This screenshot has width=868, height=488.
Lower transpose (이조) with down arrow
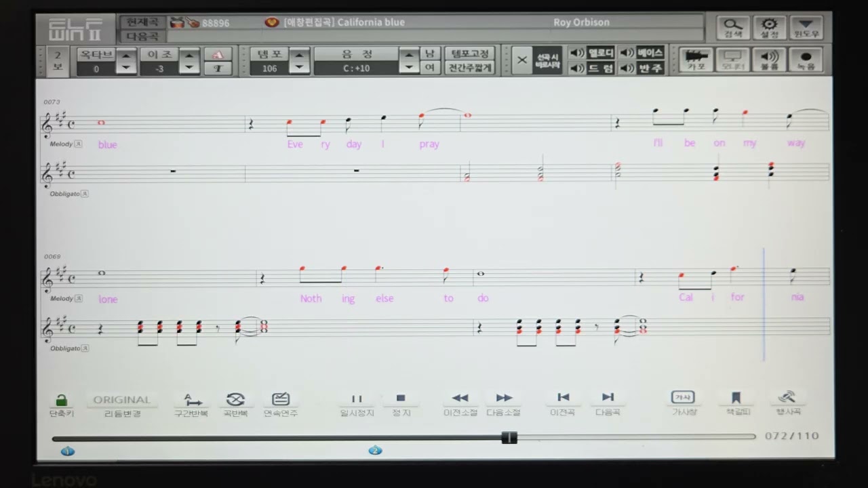pyautogui.click(x=191, y=68)
